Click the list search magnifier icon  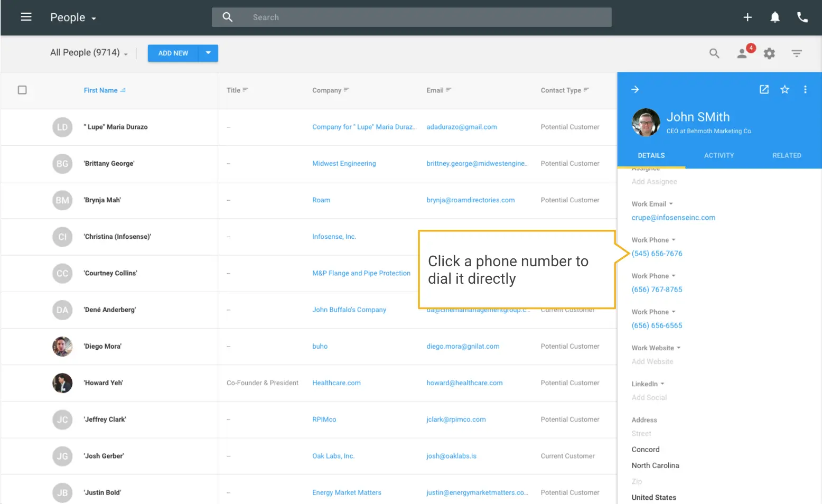pos(714,53)
